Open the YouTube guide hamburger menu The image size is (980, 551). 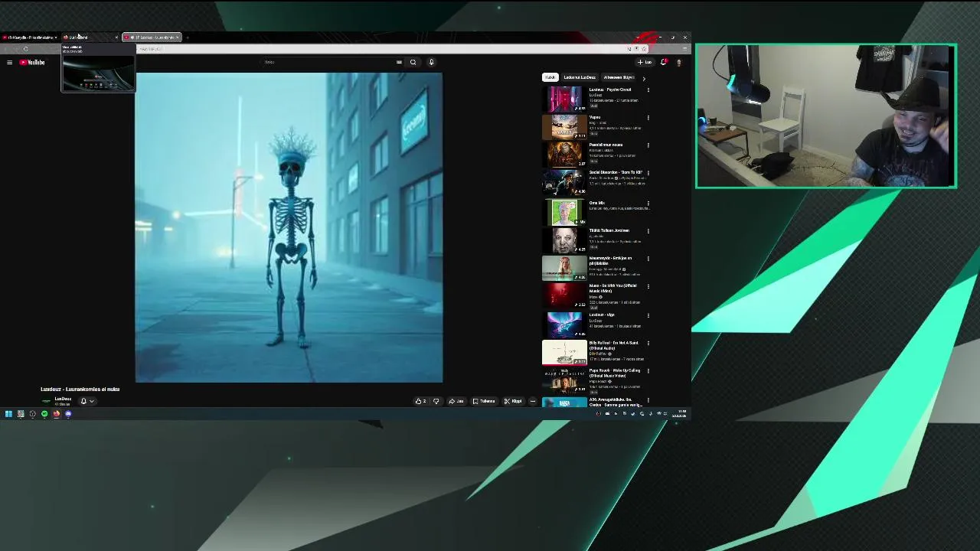coord(9,62)
